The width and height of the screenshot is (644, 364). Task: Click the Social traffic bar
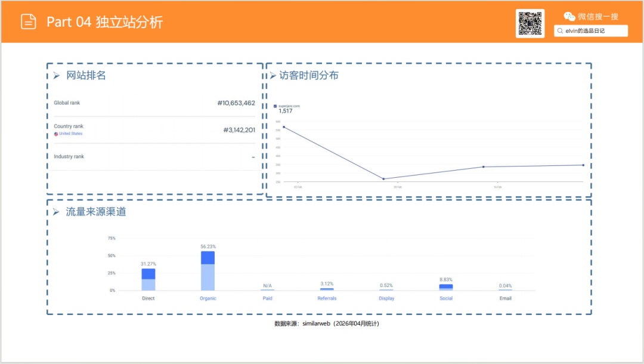click(x=445, y=287)
